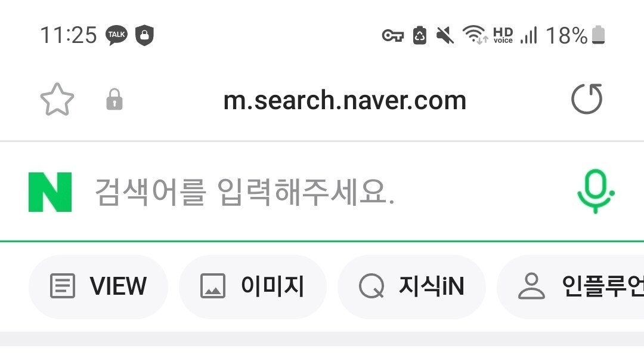
Task: Tap the battery saver recycle icon
Action: [419, 35]
